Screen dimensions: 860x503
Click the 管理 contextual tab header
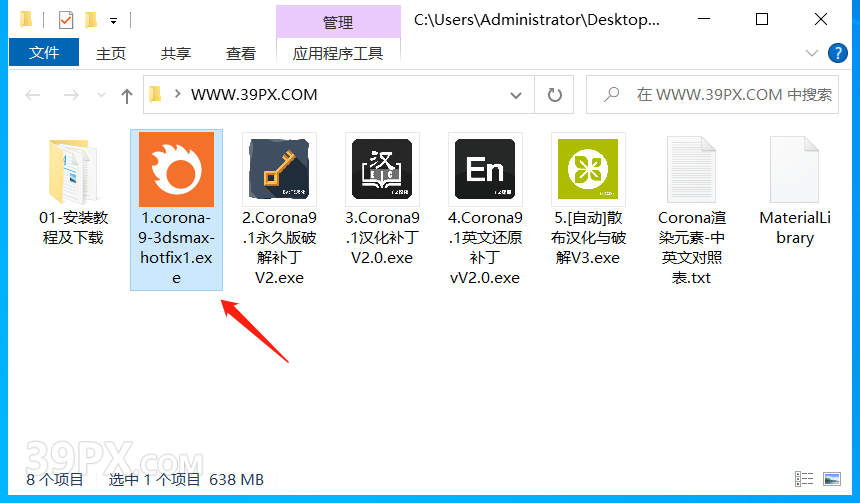(x=338, y=22)
